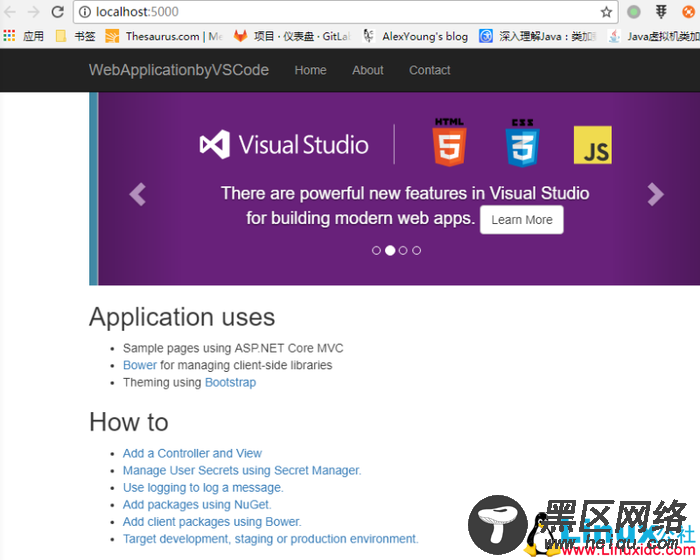Click the site info icon in address bar
Image resolution: width=700 pixels, height=560 pixels.
click(85, 12)
